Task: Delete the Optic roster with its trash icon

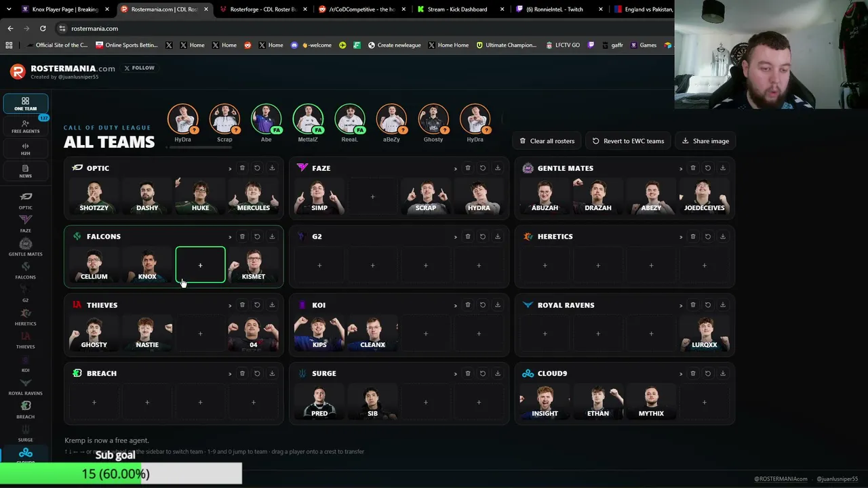Action: (242, 168)
